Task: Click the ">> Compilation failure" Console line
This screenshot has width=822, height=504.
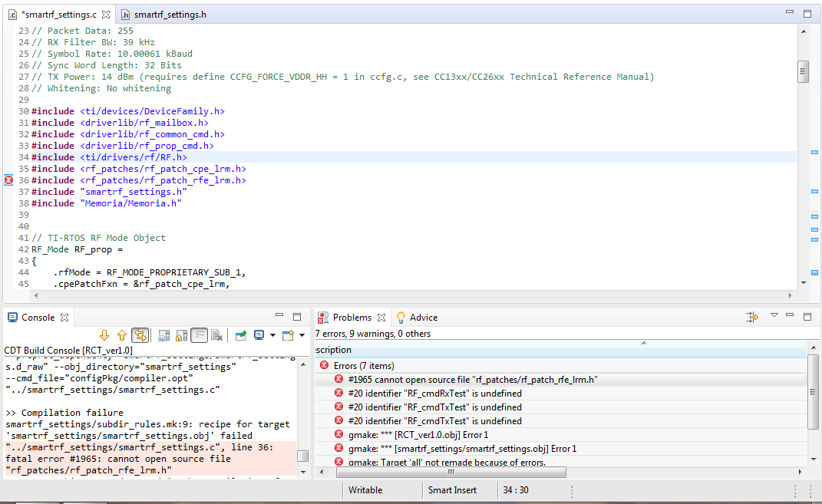Action: (64, 413)
